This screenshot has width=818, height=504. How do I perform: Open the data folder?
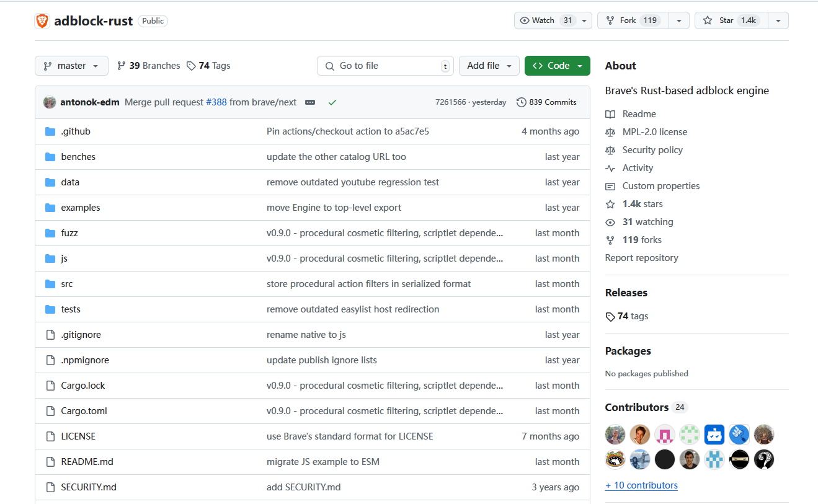pos(70,182)
